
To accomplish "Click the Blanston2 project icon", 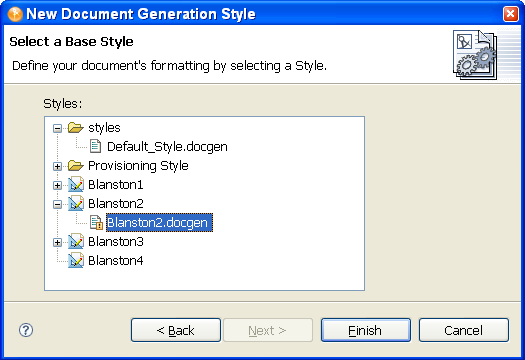I will click(x=76, y=203).
